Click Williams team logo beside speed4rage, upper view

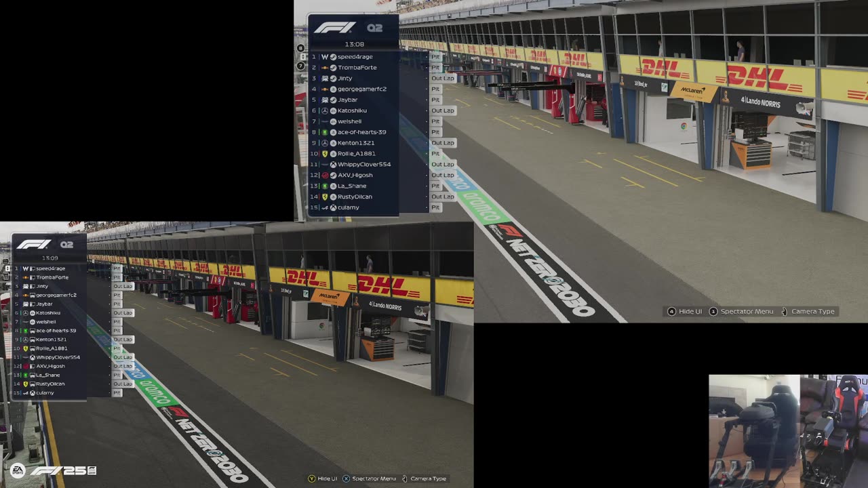[x=325, y=57]
